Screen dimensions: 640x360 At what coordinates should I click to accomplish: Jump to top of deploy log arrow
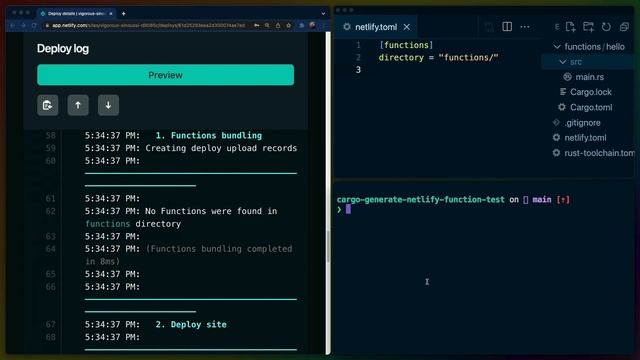point(78,105)
